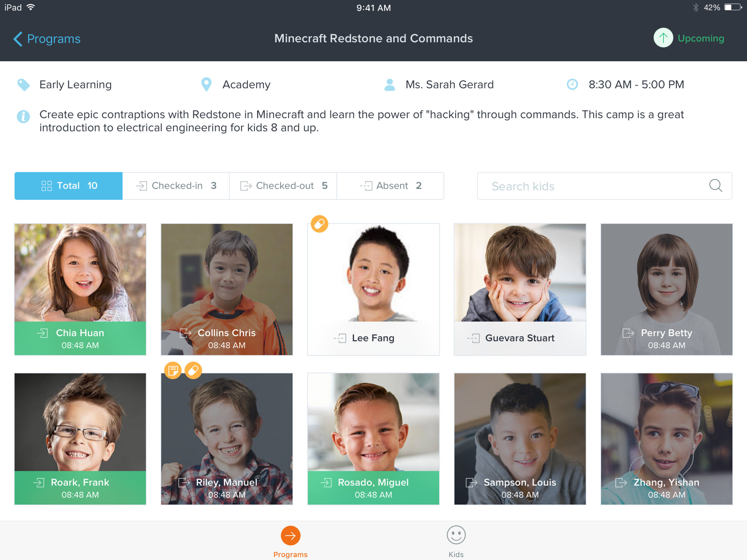Tap absent icon beside Lee Fang
The width and height of the screenshot is (747, 560).
pyautogui.click(x=340, y=338)
